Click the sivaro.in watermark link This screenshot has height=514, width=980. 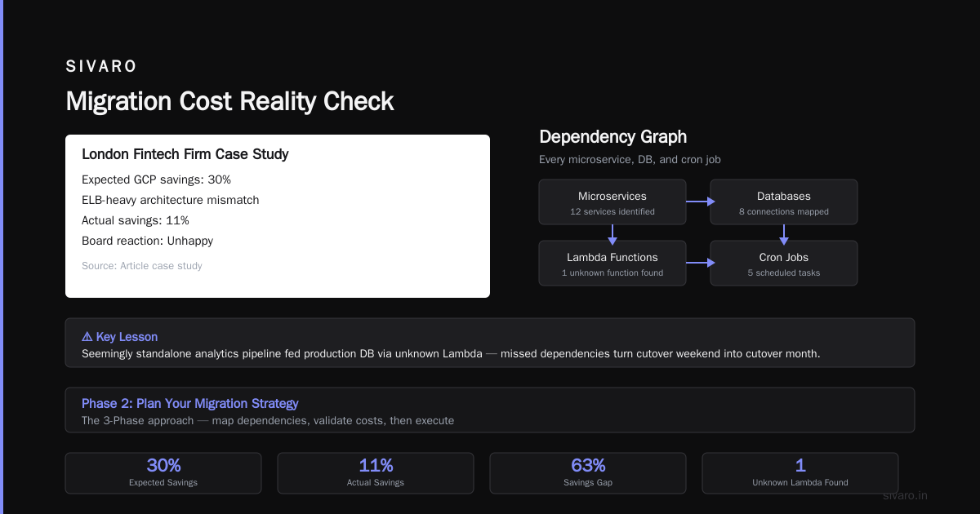click(906, 495)
